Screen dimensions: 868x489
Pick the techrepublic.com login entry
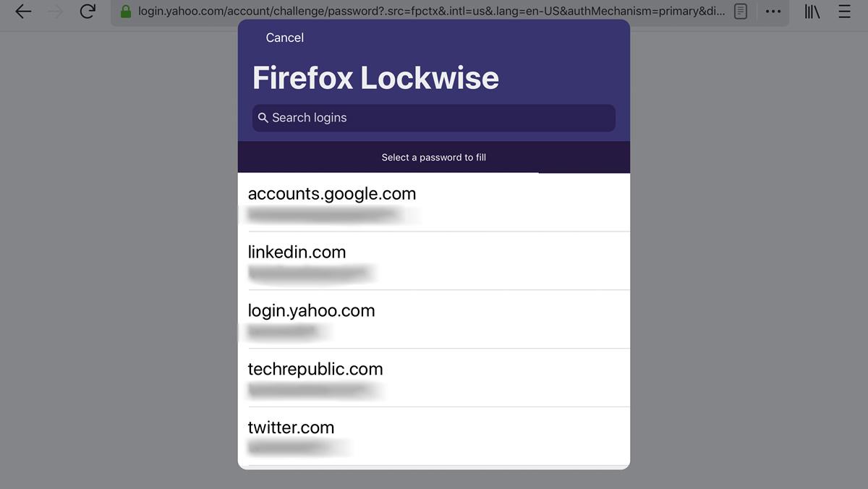pos(434,378)
